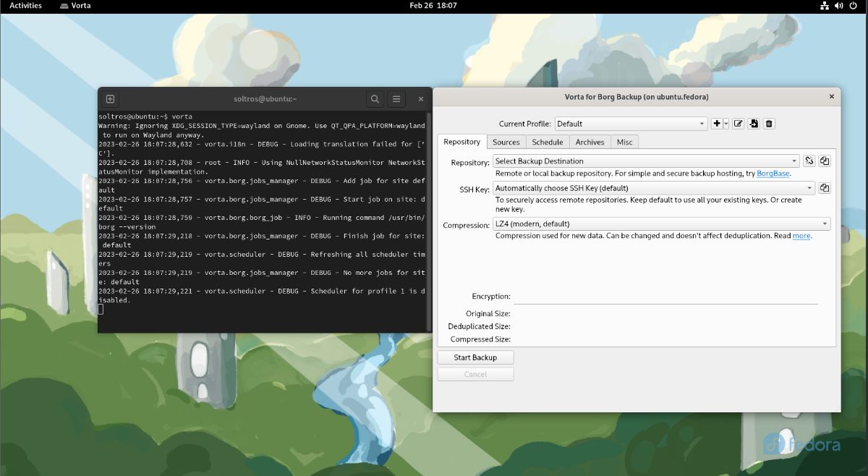Open a new terminal tab
The image size is (868, 476).
109,98
